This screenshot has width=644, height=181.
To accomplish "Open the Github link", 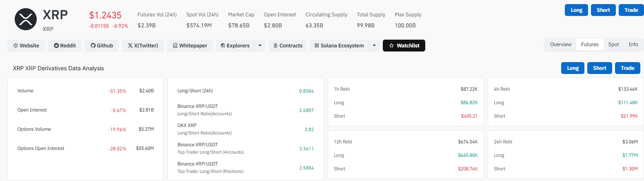I will [x=102, y=46].
